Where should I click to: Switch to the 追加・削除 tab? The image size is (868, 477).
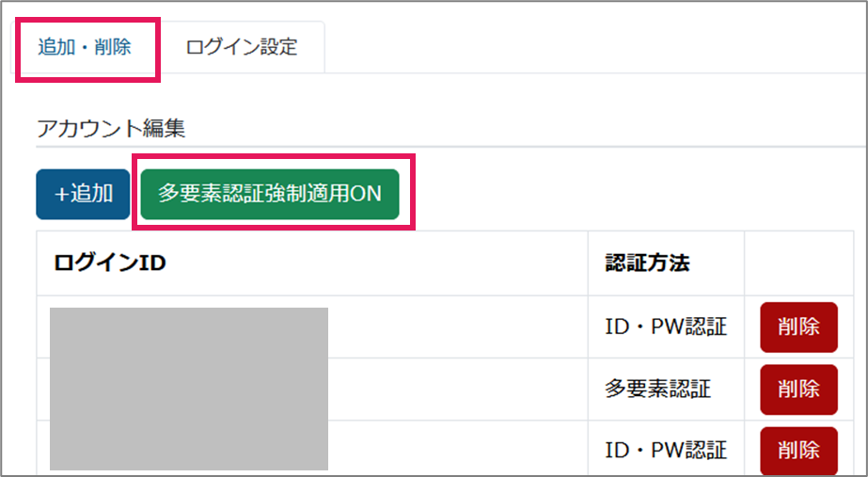(85, 47)
